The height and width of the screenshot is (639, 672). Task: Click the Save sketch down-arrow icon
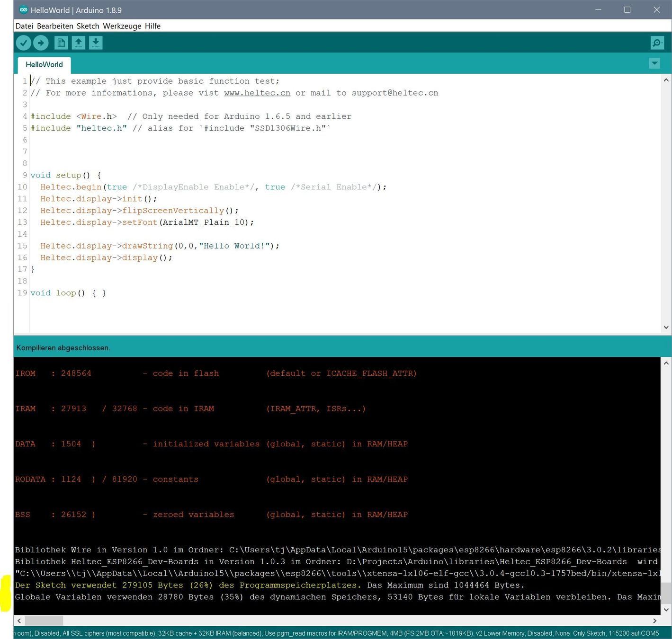pyautogui.click(x=96, y=43)
